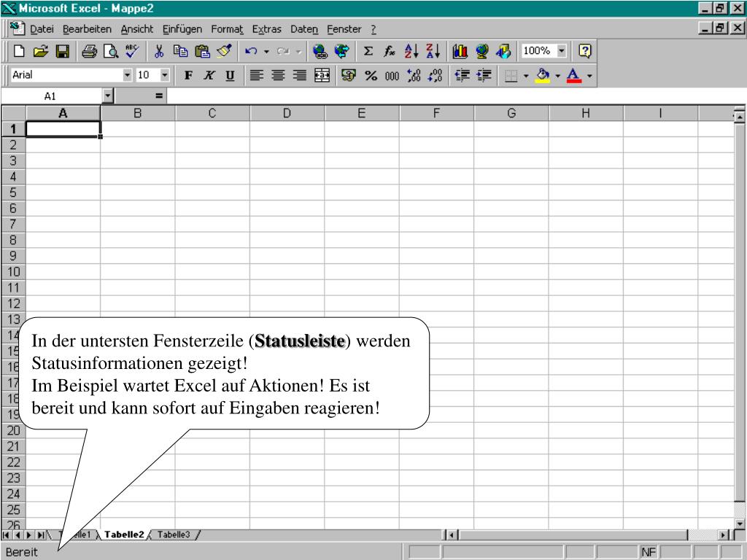The width and height of the screenshot is (747, 560).
Task: Activate the format painter brush
Action: click(x=224, y=51)
